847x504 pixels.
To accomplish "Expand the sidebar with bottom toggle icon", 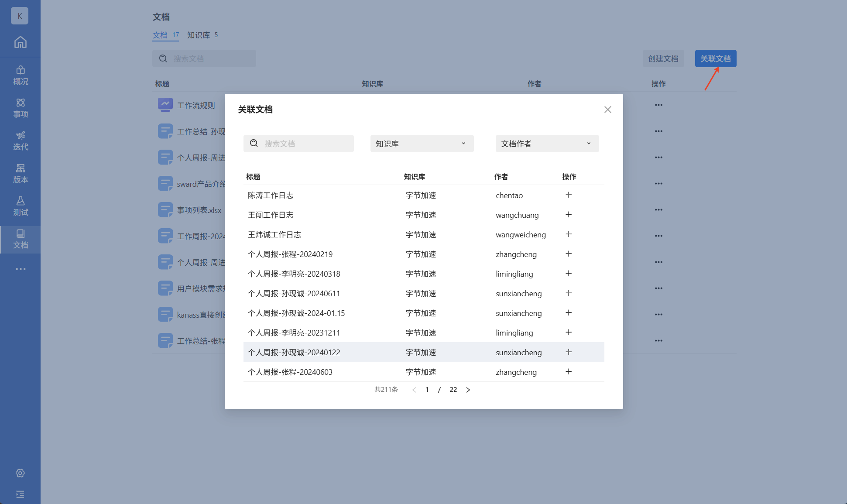I will click(20, 494).
